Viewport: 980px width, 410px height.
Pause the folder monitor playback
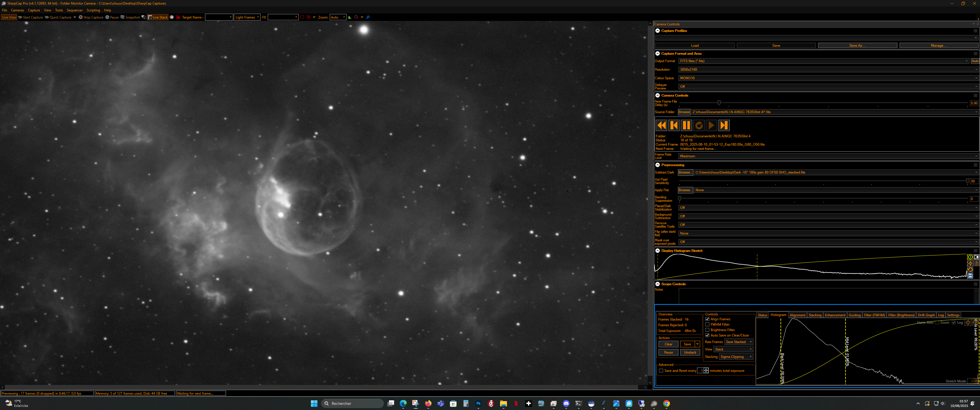[686, 125]
